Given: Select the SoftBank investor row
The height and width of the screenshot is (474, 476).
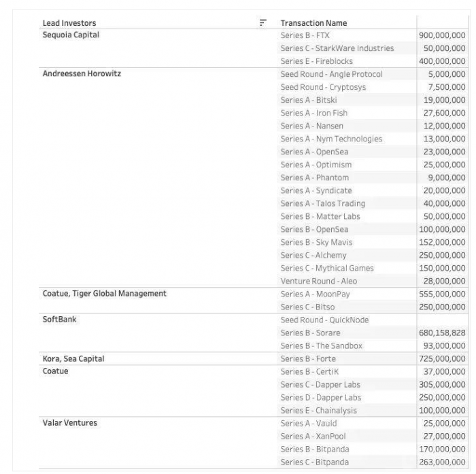Looking at the screenshot, I should 60,320.
